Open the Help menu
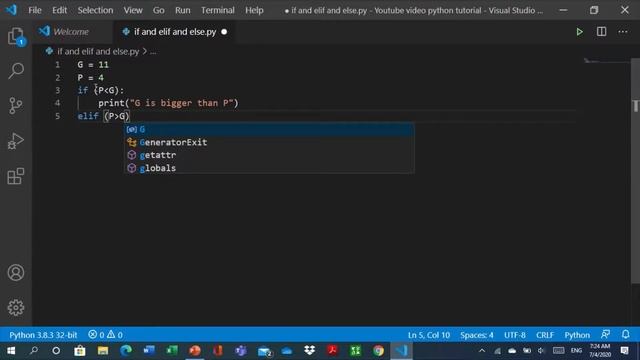This screenshot has height=360, width=640. pos(254,10)
